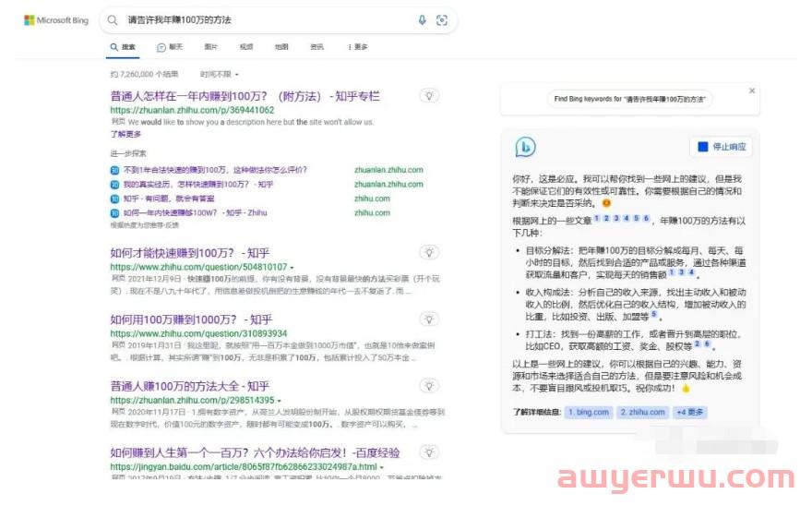Open result 如何赚到人生第一个一百万

point(255,453)
